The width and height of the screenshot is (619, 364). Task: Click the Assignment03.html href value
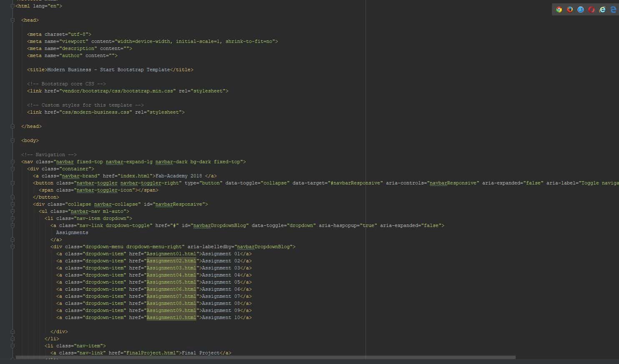click(171, 268)
